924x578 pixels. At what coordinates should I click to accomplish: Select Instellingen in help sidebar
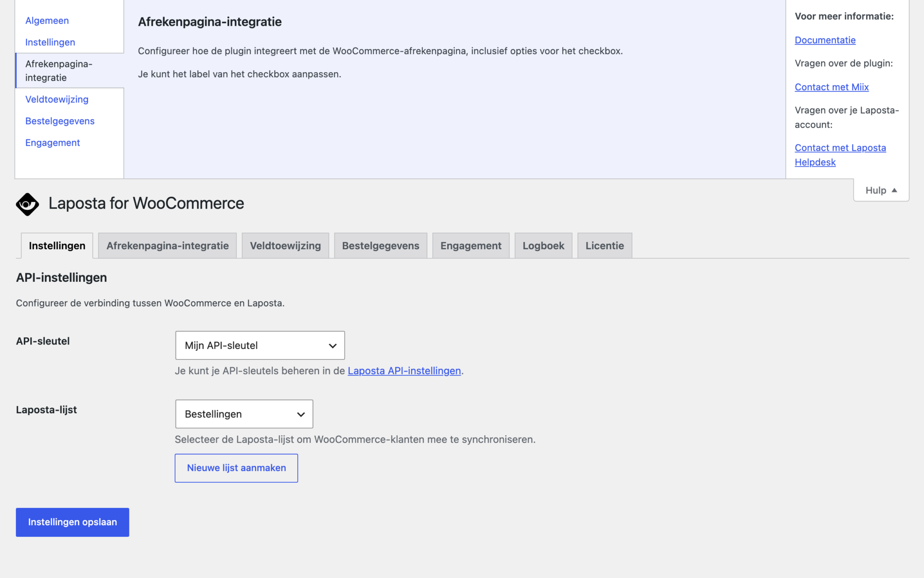pos(50,42)
